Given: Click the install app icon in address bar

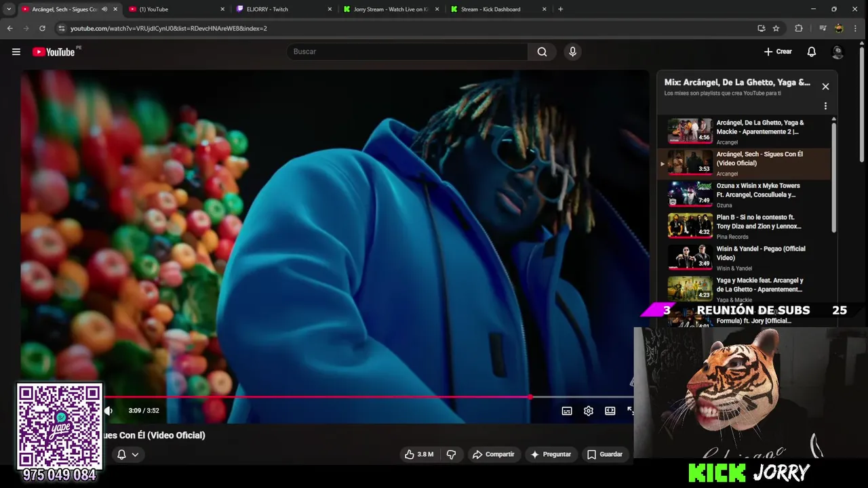Looking at the screenshot, I should 761,28.
